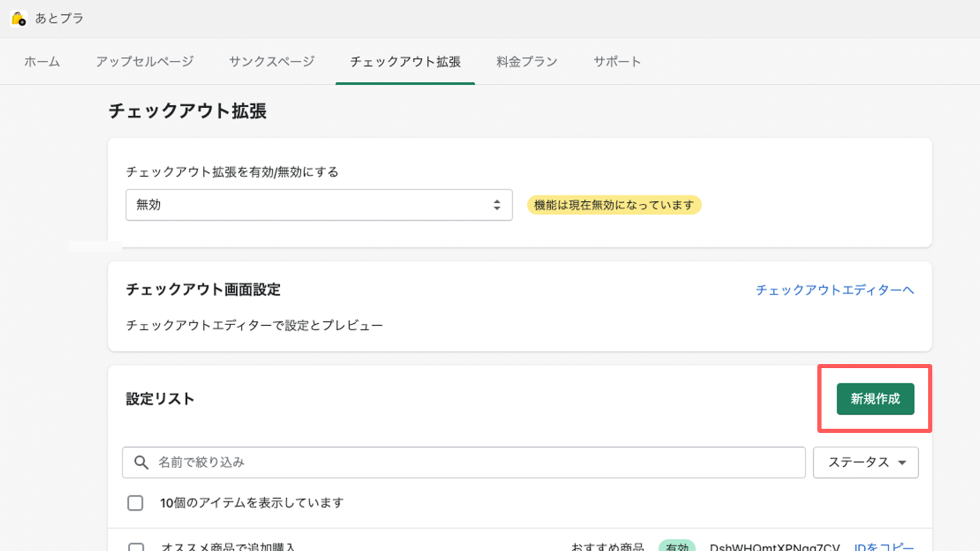Open the サポート tab
980x551 pixels.
pyautogui.click(x=617, y=62)
